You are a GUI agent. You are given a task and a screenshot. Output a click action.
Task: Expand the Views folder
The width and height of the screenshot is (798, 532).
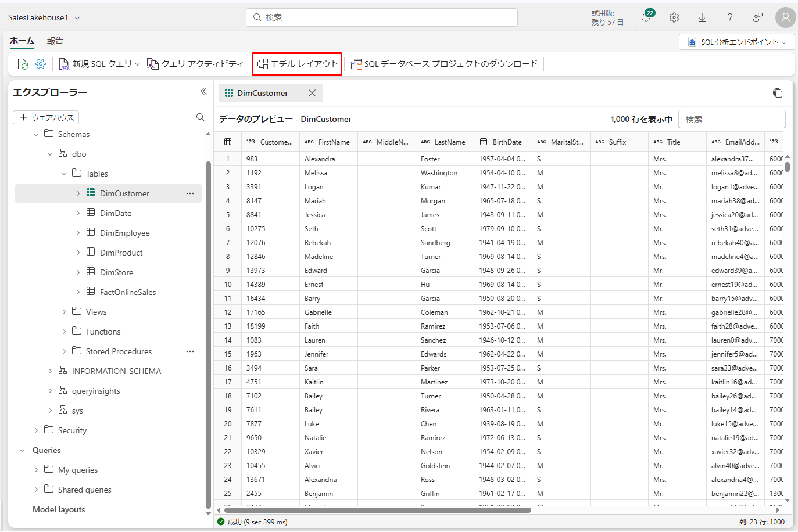[x=65, y=312]
